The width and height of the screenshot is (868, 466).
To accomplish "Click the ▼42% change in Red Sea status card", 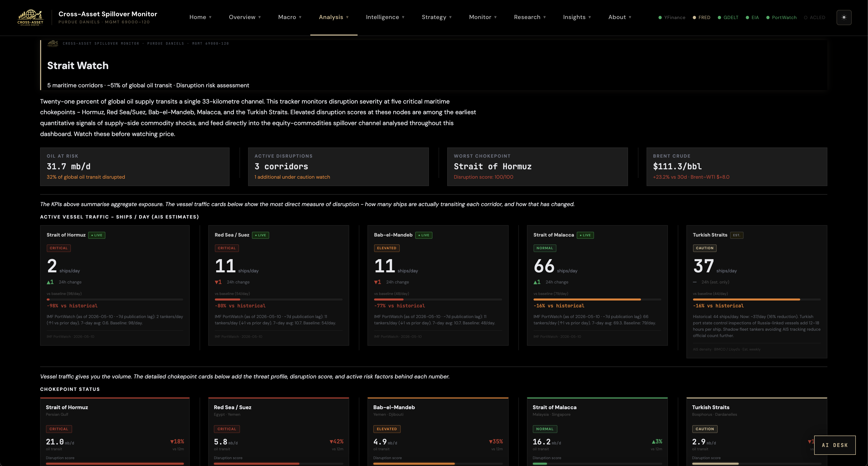I will click(336, 441).
